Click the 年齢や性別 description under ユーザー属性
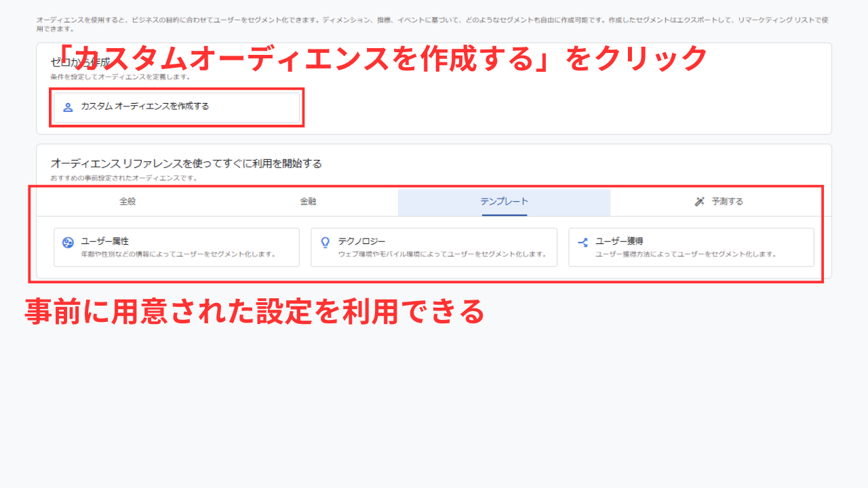Viewport: 868px width, 488px height. [178, 255]
